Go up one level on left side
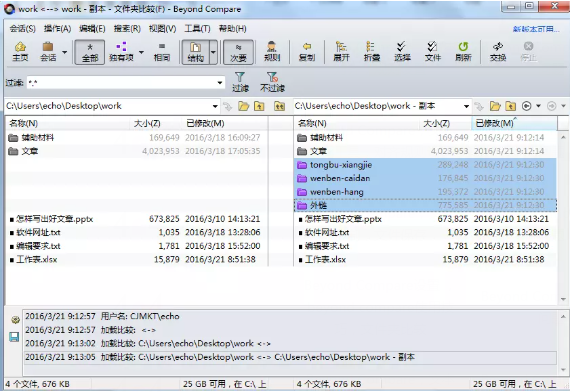 pyautogui.click(x=259, y=106)
